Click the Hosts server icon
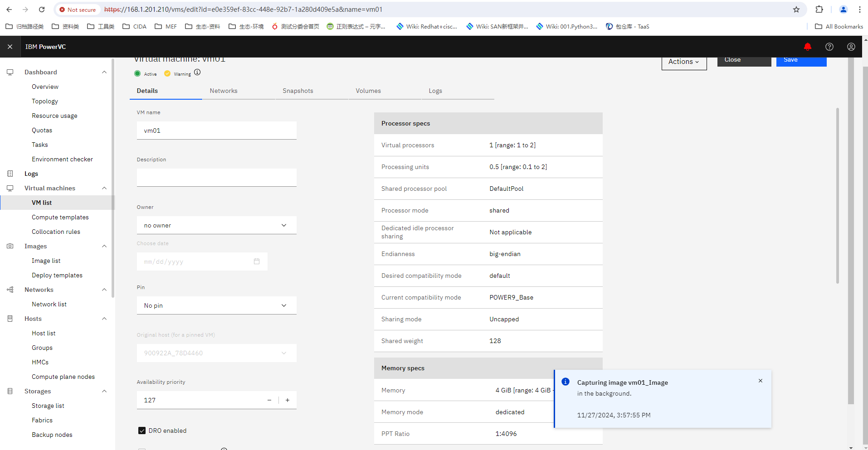 (10, 319)
